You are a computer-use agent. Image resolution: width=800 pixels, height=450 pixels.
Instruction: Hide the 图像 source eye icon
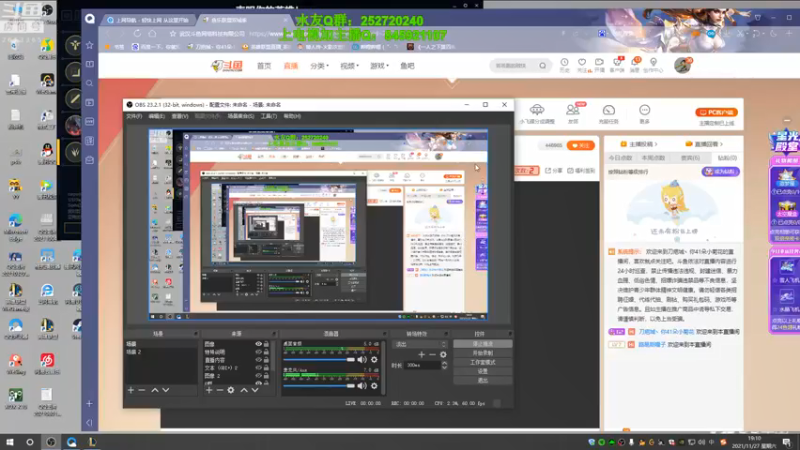(258, 344)
